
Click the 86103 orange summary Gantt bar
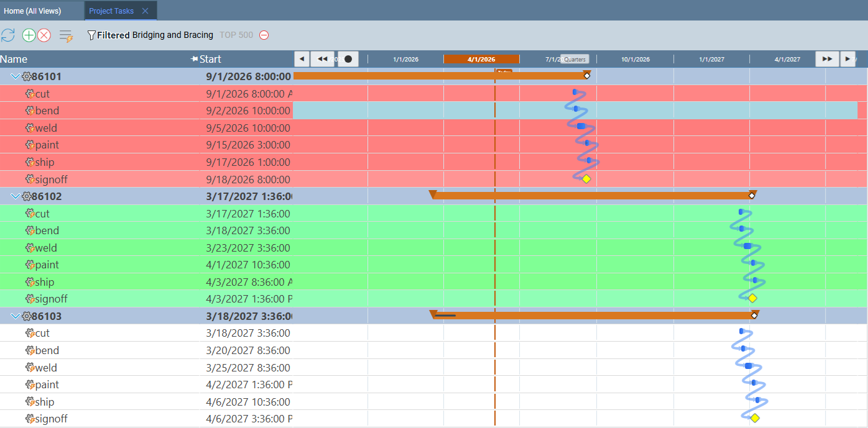click(x=594, y=316)
